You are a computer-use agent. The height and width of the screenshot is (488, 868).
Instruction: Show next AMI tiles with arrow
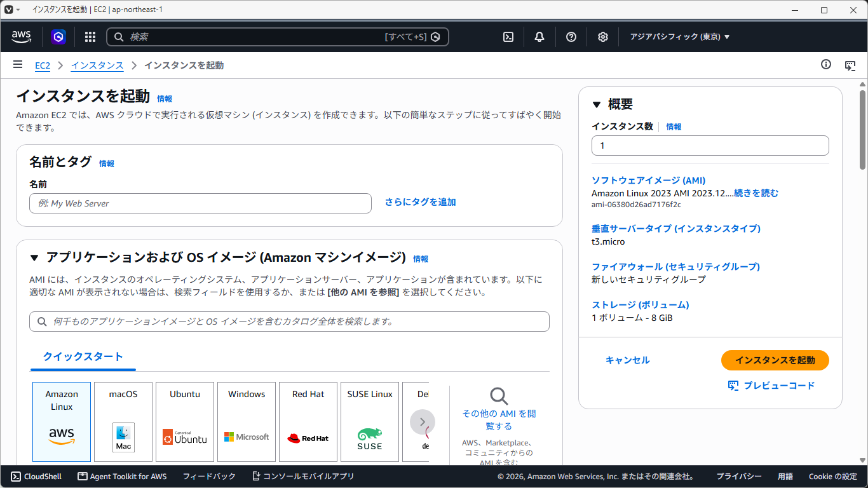(423, 422)
